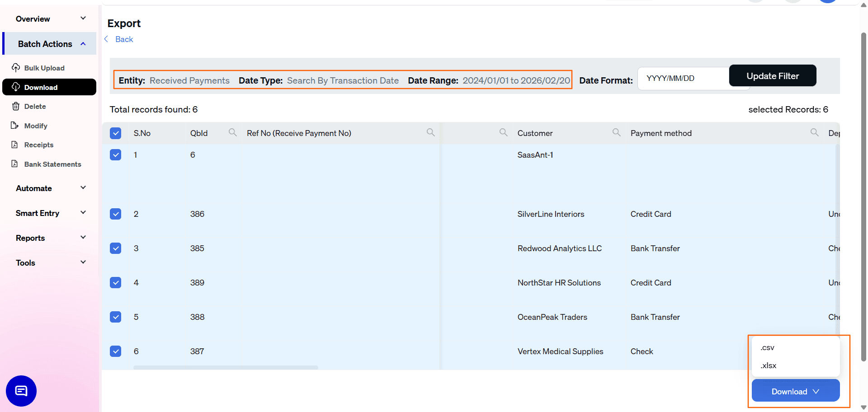Select the Bulk Upload icon

(15, 68)
